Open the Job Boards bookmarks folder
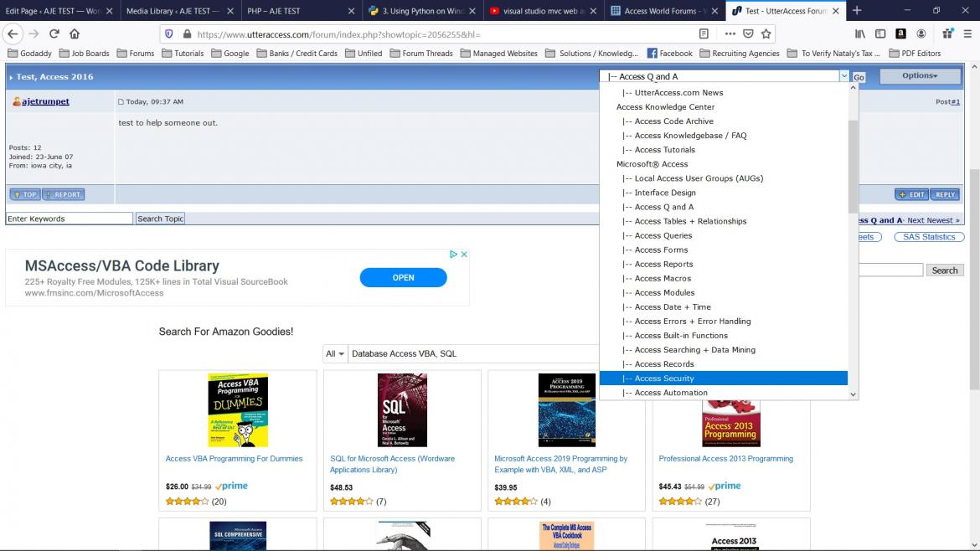The height and width of the screenshot is (551, 980). 85,53
